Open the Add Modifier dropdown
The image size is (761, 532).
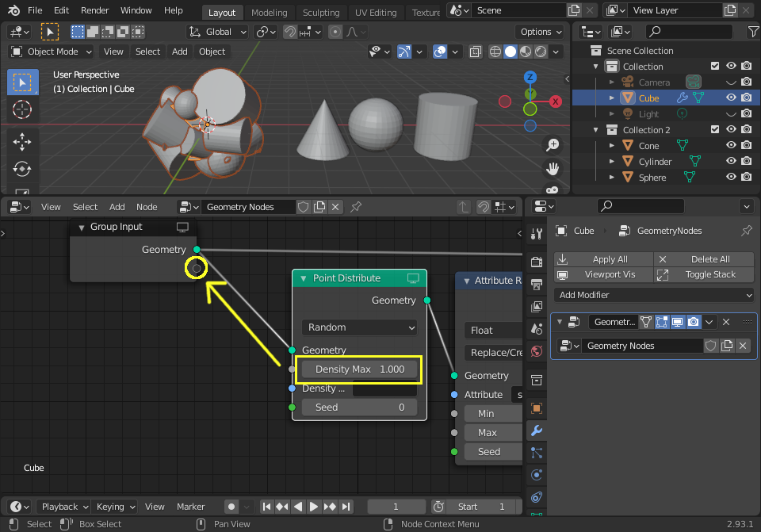coord(654,295)
